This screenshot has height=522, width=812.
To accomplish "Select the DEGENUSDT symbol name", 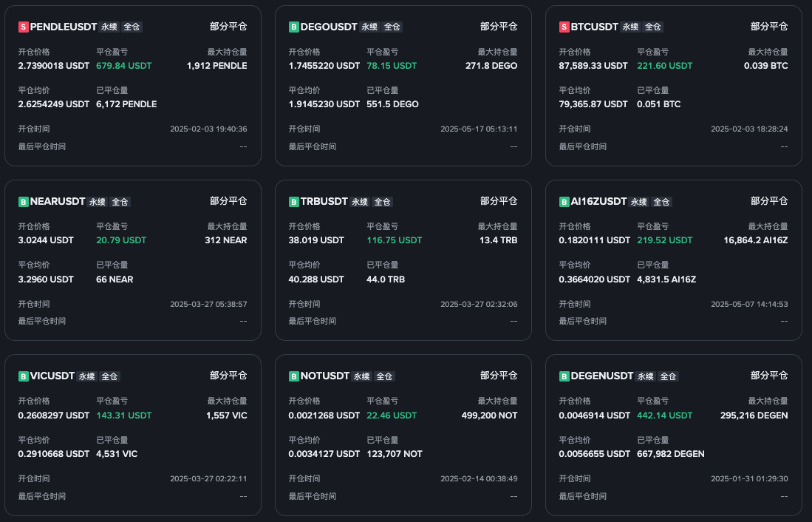I will click(601, 376).
